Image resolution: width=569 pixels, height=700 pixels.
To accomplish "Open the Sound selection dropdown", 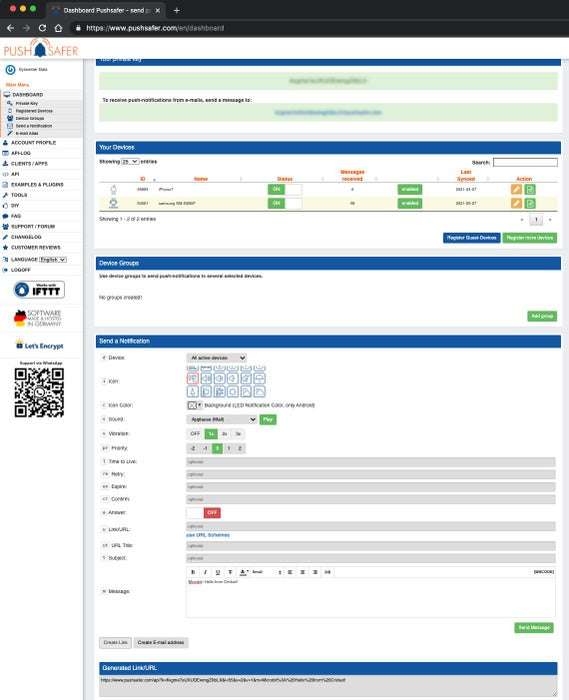I will coord(221,420).
